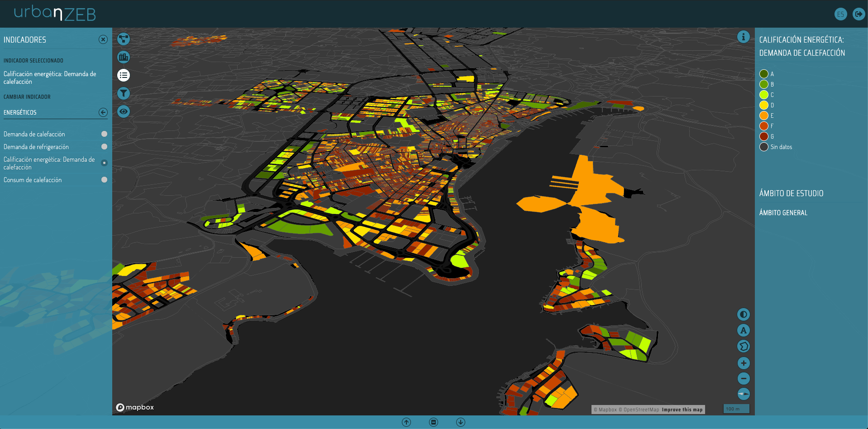This screenshot has width=868, height=429.
Task: Click the 'CAMBIAR INDICADOR' heading
Action: (27, 97)
